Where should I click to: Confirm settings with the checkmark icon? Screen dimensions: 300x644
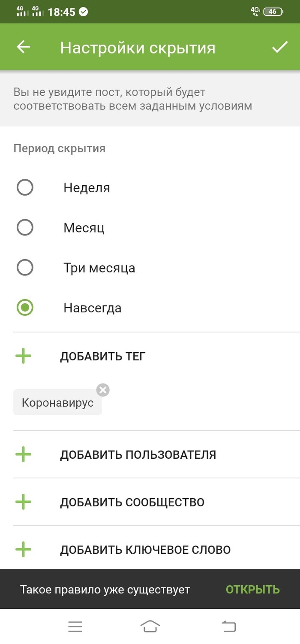click(x=280, y=47)
